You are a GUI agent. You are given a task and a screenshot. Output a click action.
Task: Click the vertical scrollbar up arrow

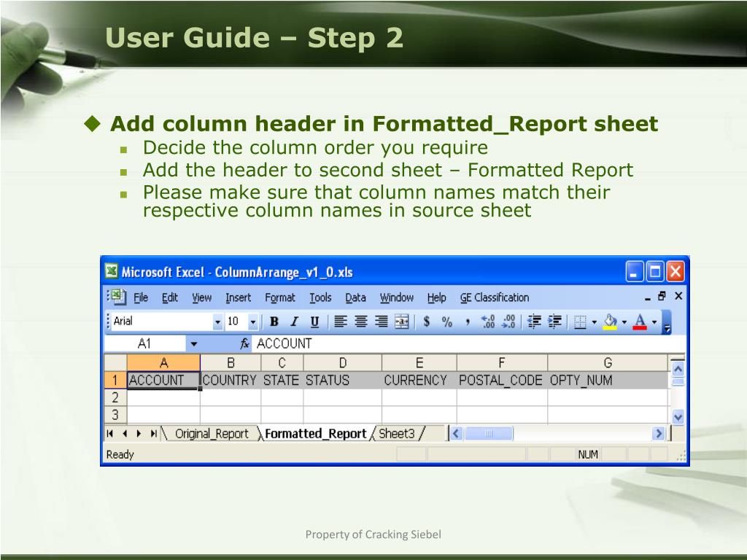[678, 368]
